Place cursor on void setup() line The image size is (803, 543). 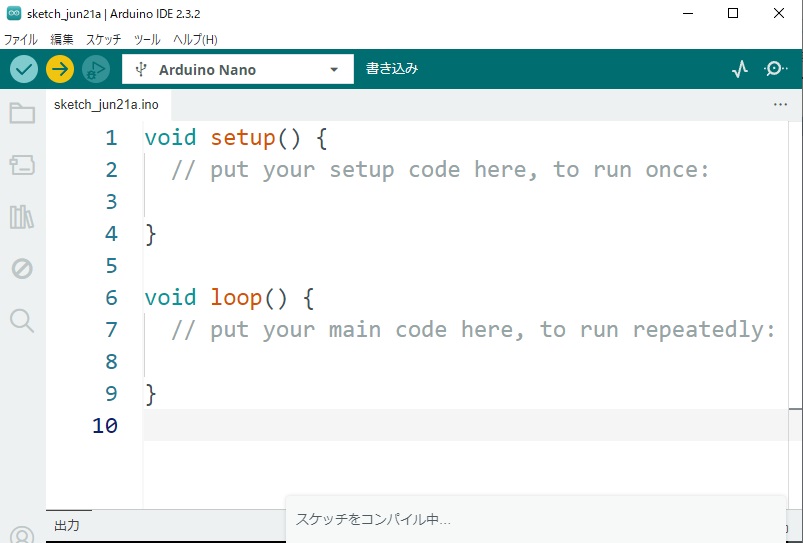click(x=236, y=138)
